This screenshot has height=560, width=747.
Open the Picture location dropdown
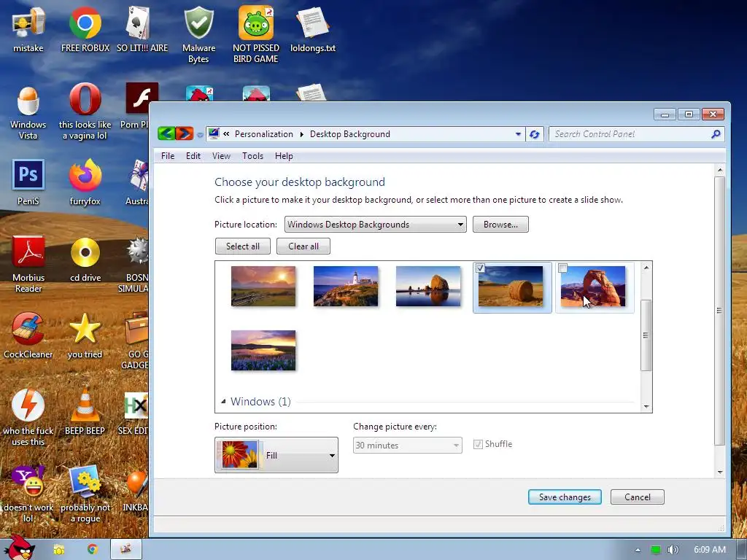click(375, 225)
